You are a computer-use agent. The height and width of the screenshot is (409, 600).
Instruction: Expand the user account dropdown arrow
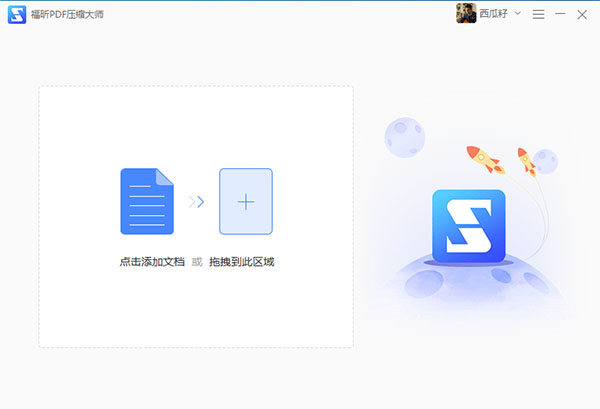click(x=518, y=14)
